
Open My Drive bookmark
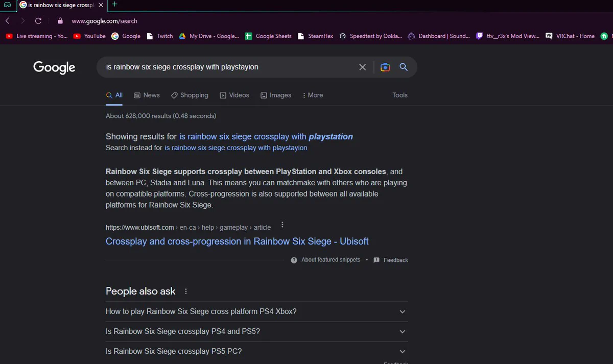[208, 36]
